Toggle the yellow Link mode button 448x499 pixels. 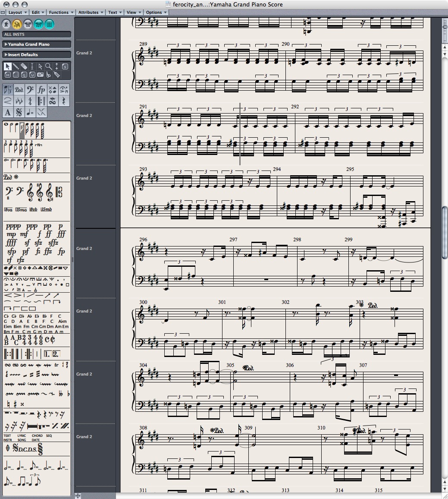pos(17,24)
